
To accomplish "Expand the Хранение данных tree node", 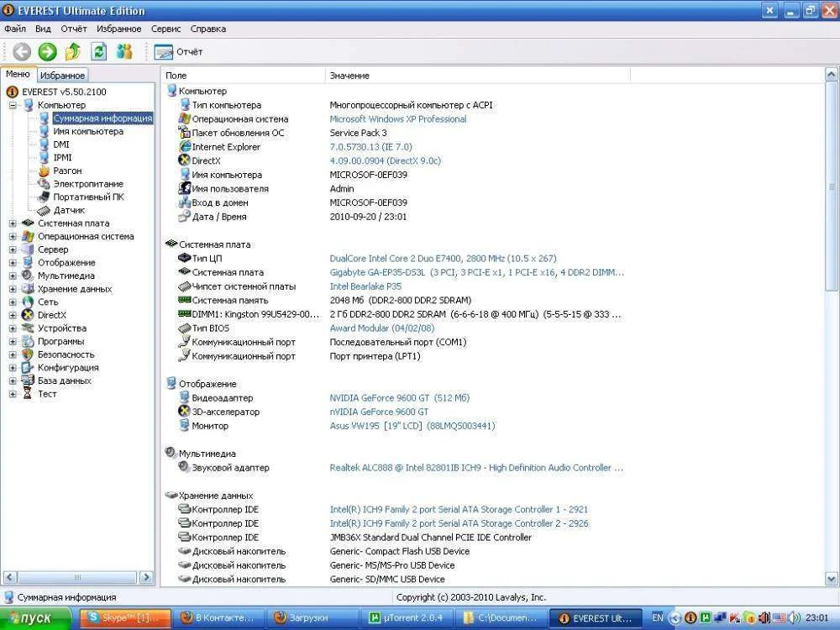I will coord(13,289).
